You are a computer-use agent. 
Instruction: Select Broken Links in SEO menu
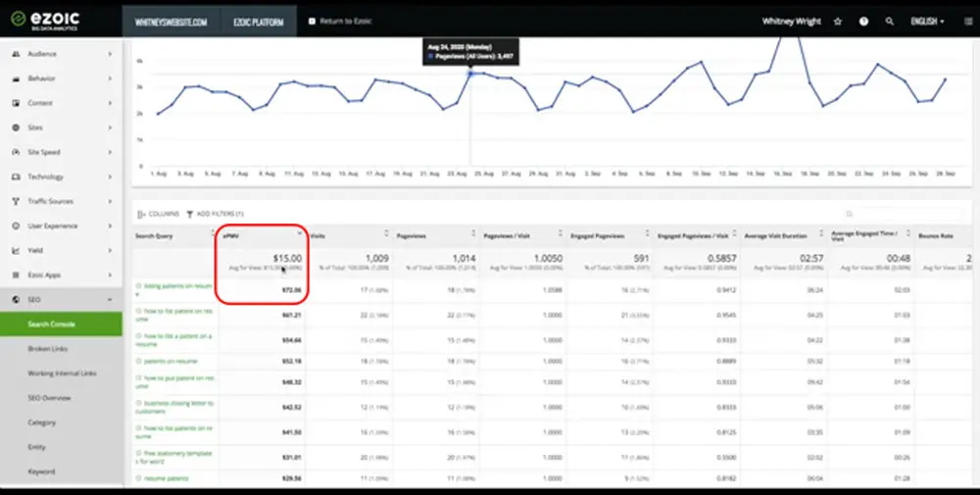[x=47, y=349]
